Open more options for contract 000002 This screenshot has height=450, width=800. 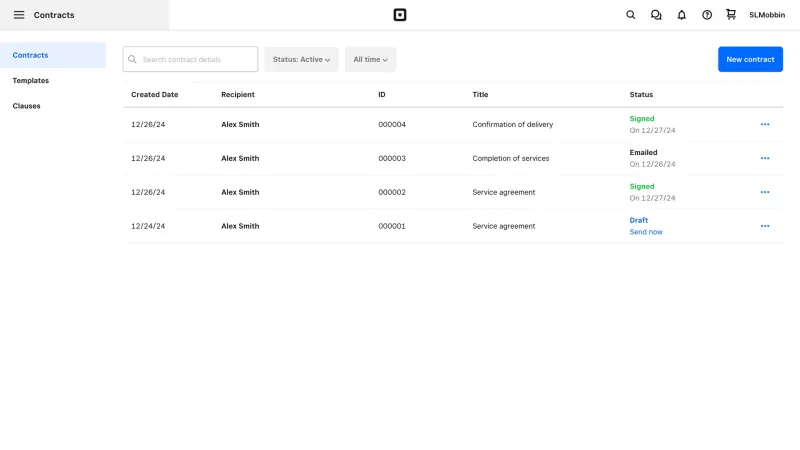click(x=765, y=192)
